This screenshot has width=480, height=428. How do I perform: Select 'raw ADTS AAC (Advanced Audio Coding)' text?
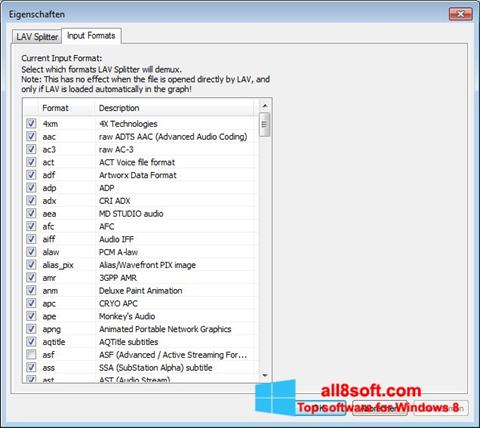pyautogui.click(x=173, y=137)
